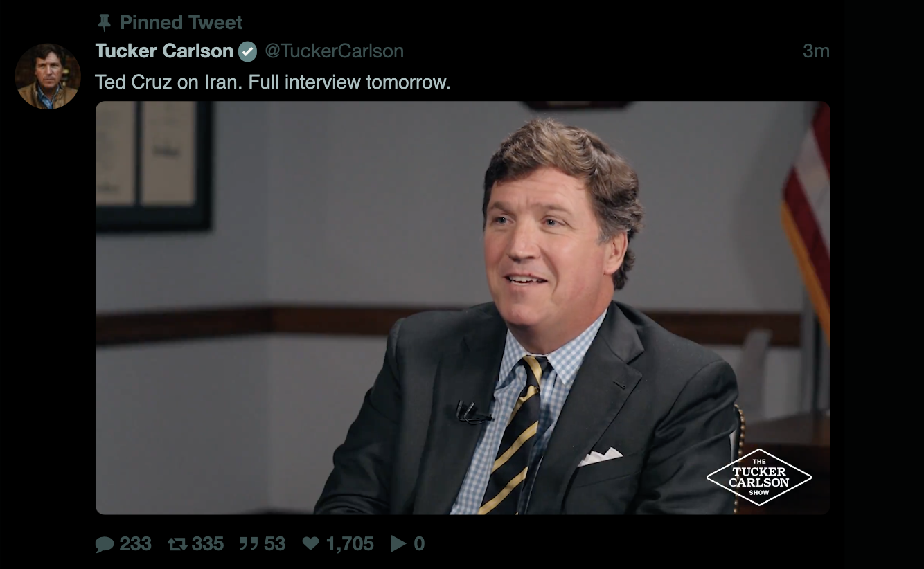Like the tweet with the heart icon
Viewport: 924px width, 569px height.
click(x=311, y=544)
